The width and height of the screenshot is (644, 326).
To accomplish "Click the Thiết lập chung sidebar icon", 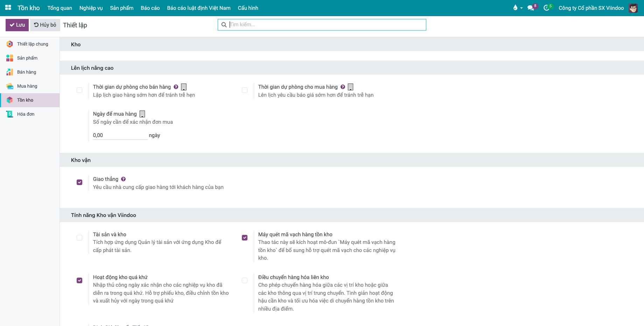I will point(10,44).
